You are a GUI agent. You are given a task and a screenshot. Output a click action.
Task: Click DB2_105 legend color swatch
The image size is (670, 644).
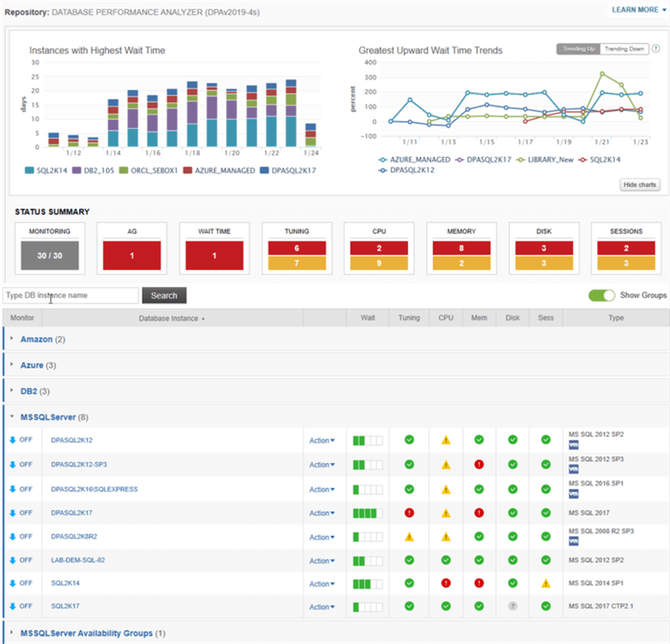[76, 170]
